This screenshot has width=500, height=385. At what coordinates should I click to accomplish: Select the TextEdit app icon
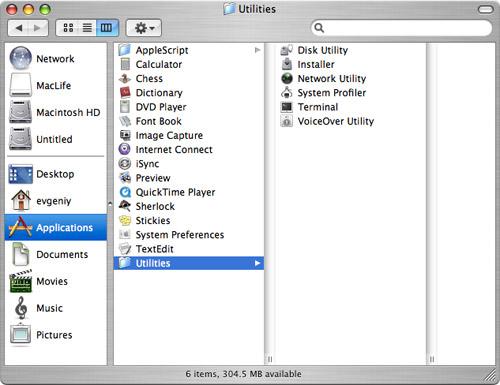(125, 249)
